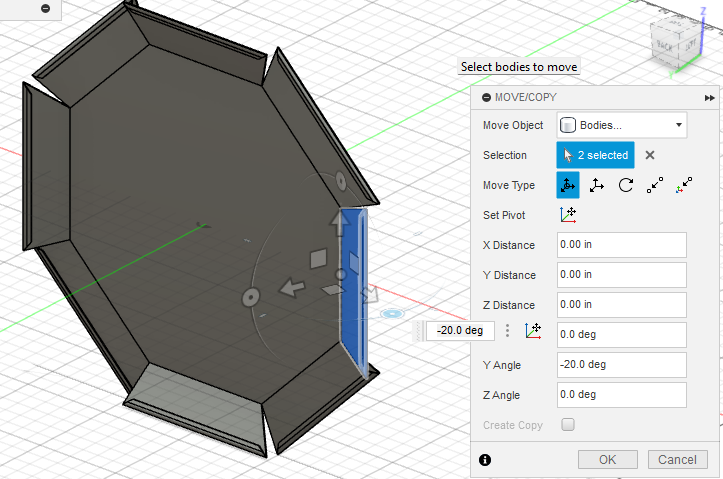This screenshot has height=479, width=723.
Task: Click the glowing blue pivot point marker
Action: 392,314
